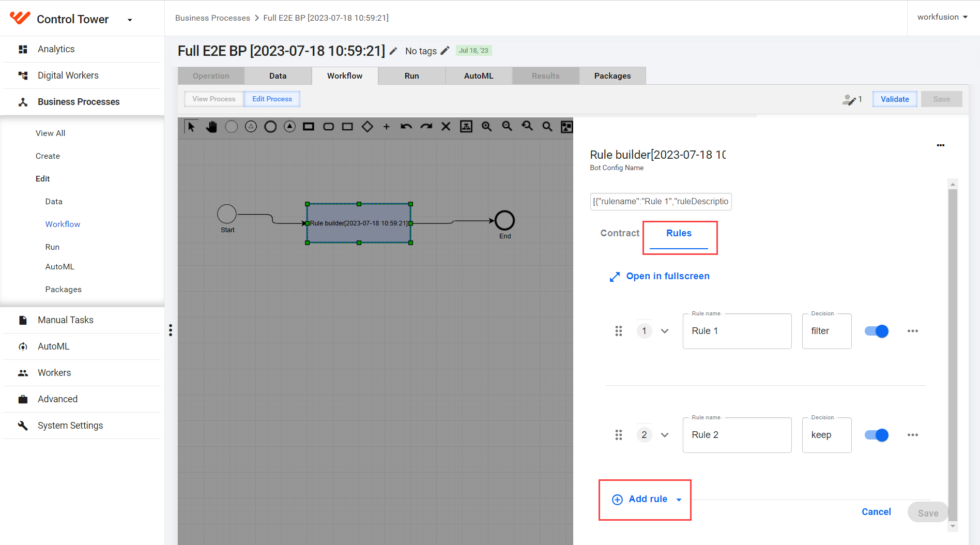Switch to the Data tab

pyautogui.click(x=278, y=76)
